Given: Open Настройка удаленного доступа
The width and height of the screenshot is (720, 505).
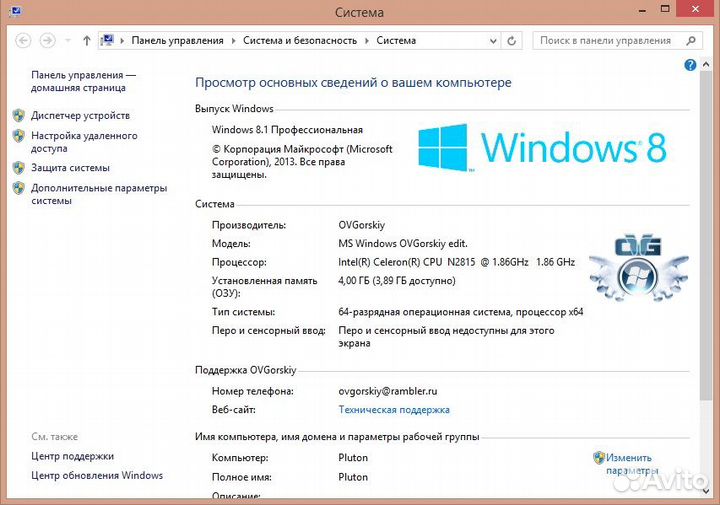Looking at the screenshot, I should (84, 142).
